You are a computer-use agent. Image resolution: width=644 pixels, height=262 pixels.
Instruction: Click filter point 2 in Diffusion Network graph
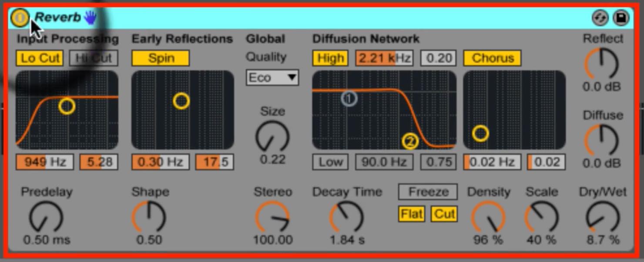coord(410,141)
